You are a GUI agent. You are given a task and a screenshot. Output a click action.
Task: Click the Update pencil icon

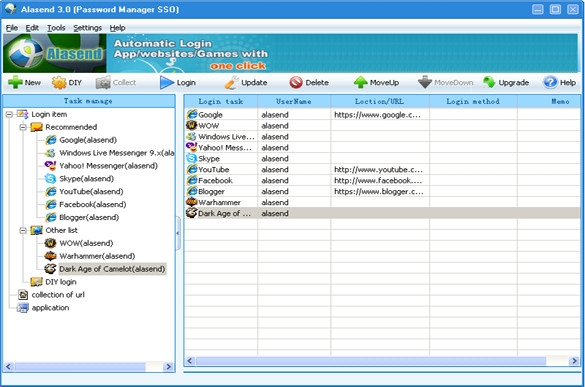tap(231, 82)
